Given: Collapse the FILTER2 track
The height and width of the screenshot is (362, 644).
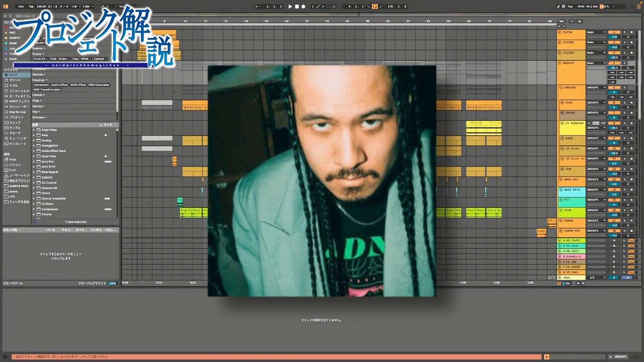Looking at the screenshot, I should [x=559, y=42].
